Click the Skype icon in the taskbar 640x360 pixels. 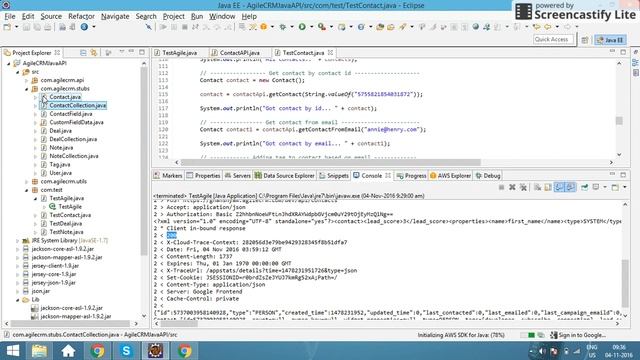point(126,351)
